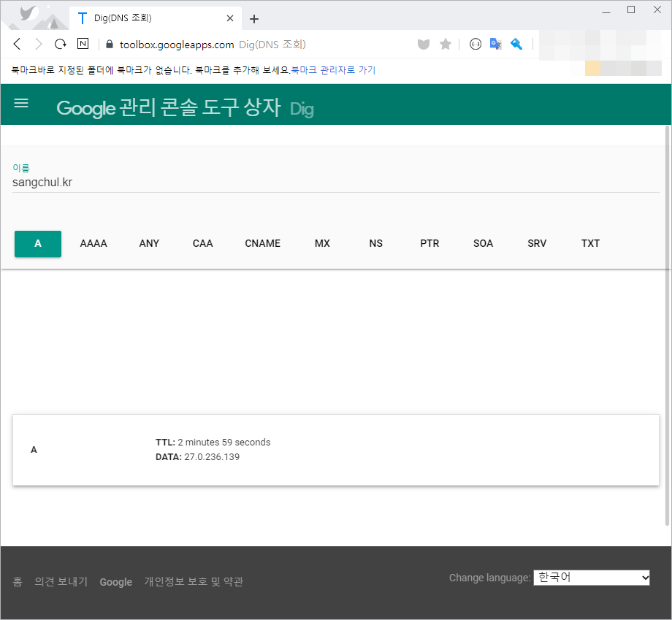
Task: Click the A record label in result card
Action: 34,449
